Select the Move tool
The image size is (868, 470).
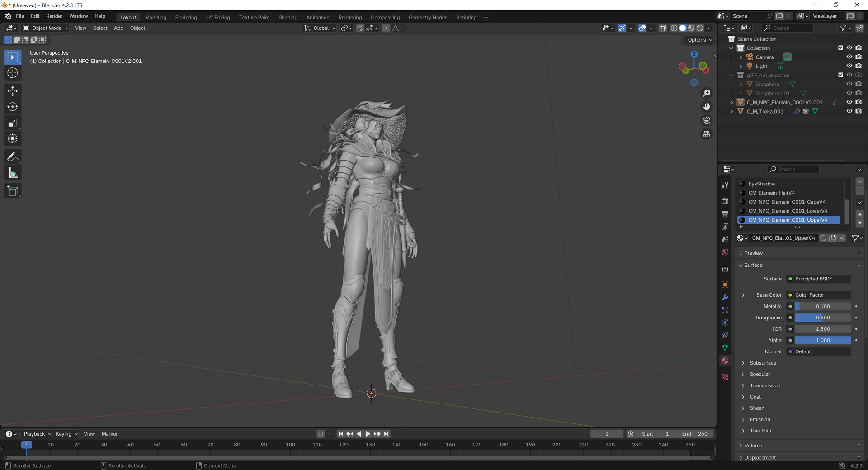tap(13, 91)
